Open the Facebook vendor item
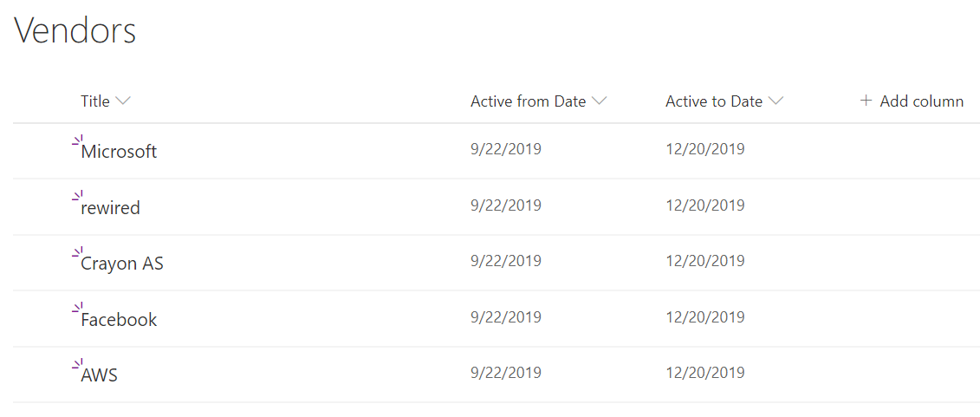The height and width of the screenshot is (417, 980). click(x=119, y=320)
